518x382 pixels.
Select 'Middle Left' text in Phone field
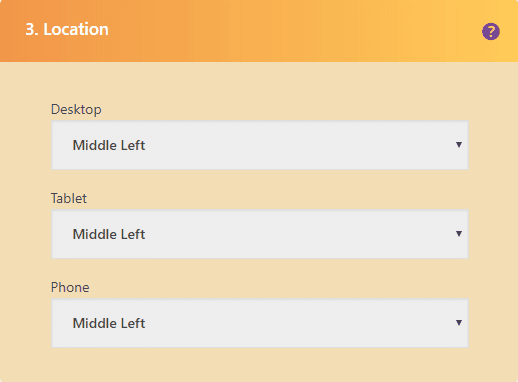coord(109,323)
